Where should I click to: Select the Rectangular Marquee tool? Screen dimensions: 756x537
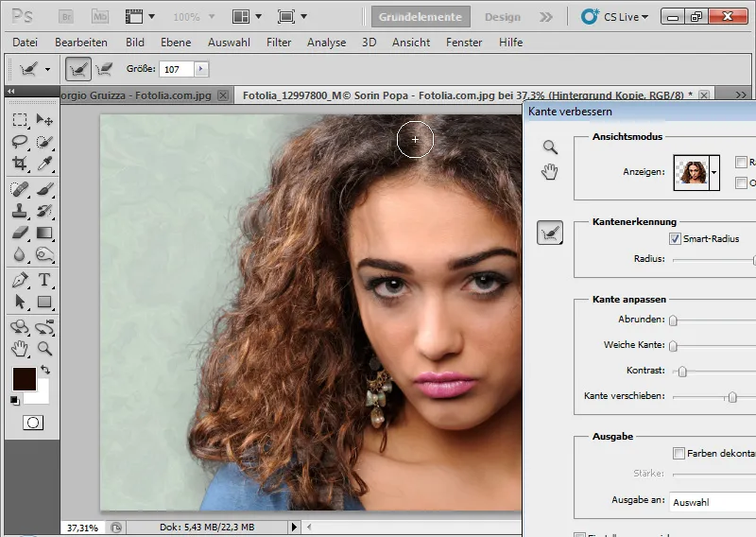[x=19, y=119]
